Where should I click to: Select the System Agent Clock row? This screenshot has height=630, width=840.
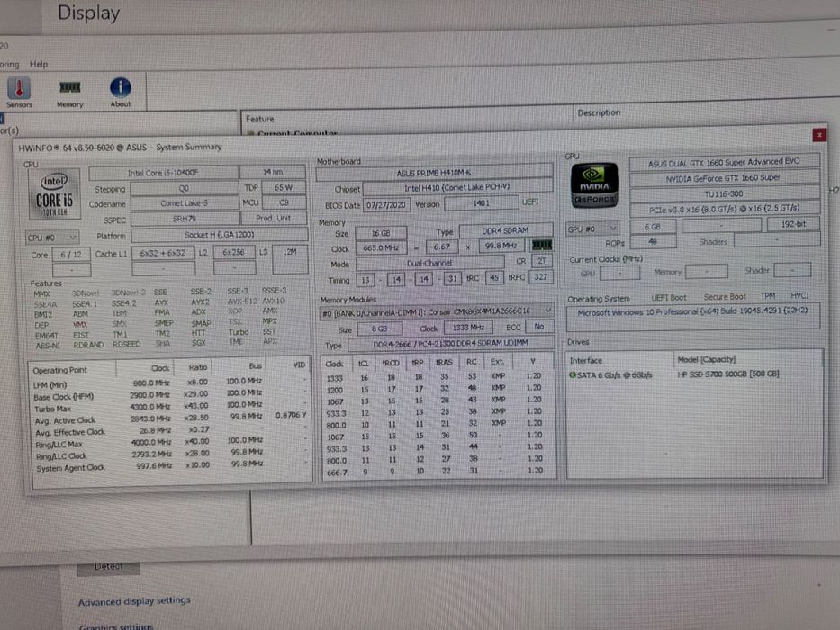point(170,466)
